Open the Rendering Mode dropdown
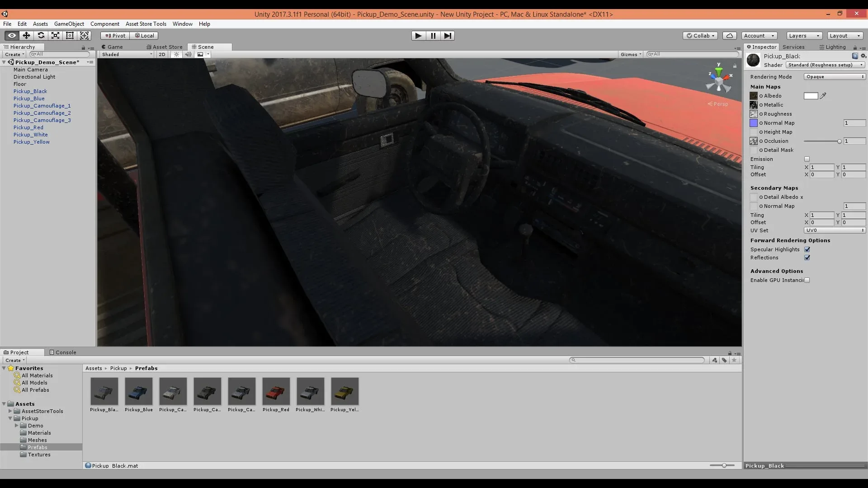The image size is (868, 488). pyautogui.click(x=834, y=76)
